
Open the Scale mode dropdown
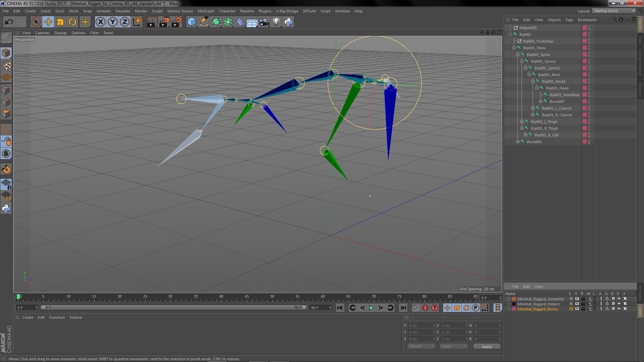click(x=453, y=346)
